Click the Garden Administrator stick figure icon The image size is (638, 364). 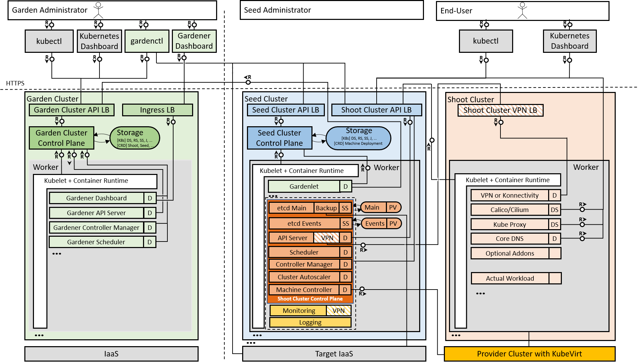click(98, 10)
